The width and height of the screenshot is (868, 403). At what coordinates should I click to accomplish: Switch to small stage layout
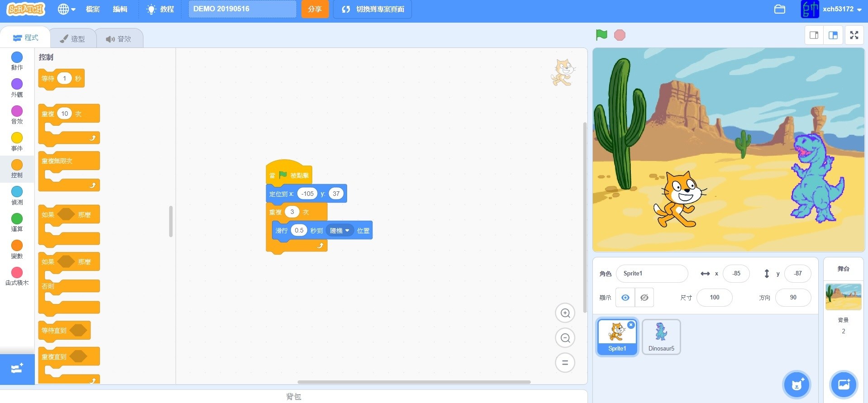click(x=814, y=35)
